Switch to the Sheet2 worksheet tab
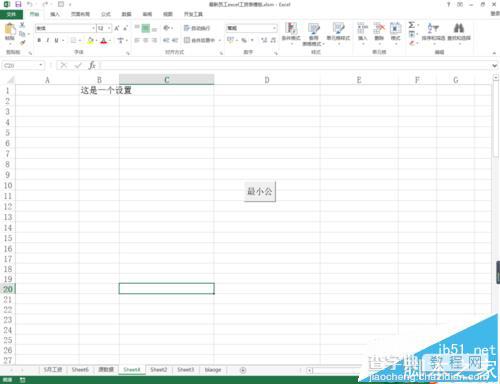The height and width of the screenshot is (384, 500). [159, 370]
